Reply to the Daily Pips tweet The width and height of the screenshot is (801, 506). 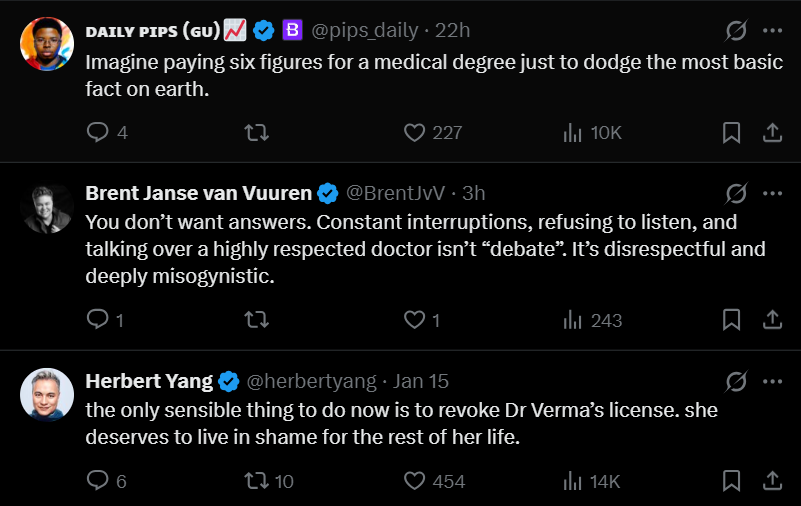(x=98, y=132)
